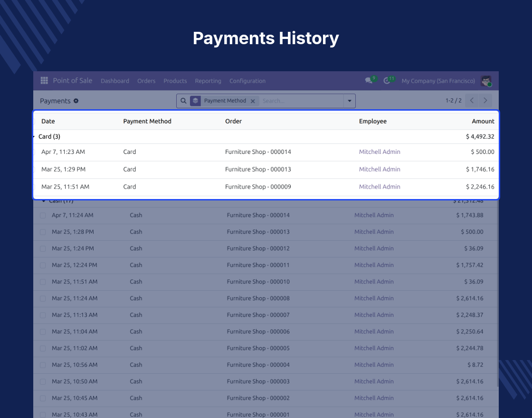
Task: Sort by the Order column header
Action: pos(233,121)
